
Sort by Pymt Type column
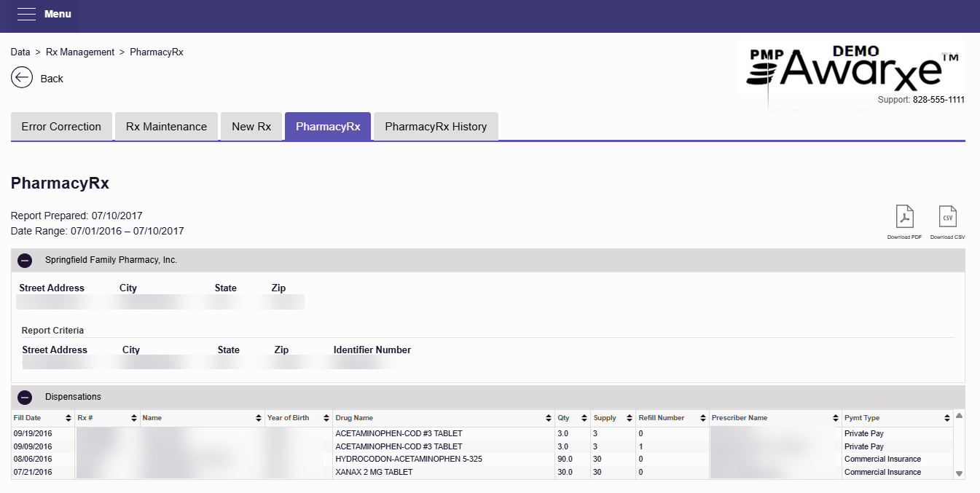pos(946,418)
